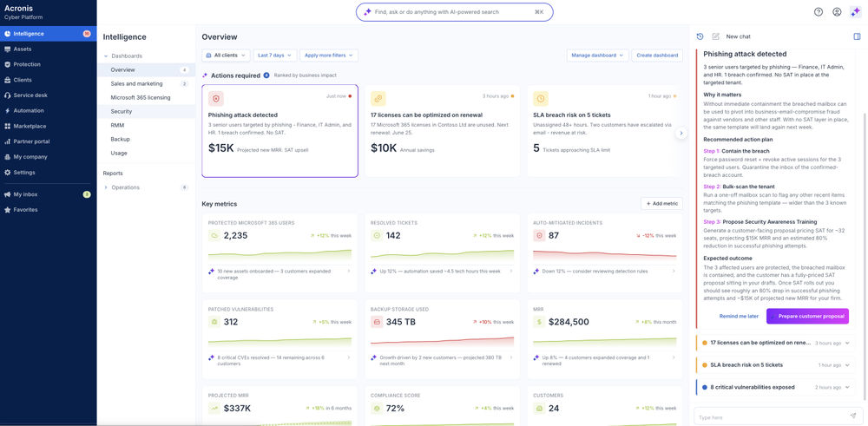Collapse the Dashboards tree section
Viewport: 868px width, 426px height.
[x=106, y=56]
